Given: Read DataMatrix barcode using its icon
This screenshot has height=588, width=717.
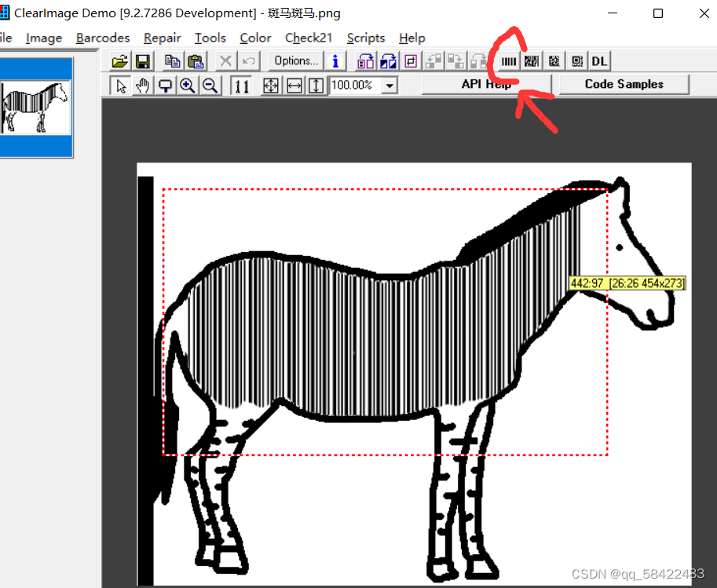Looking at the screenshot, I should click(x=554, y=60).
